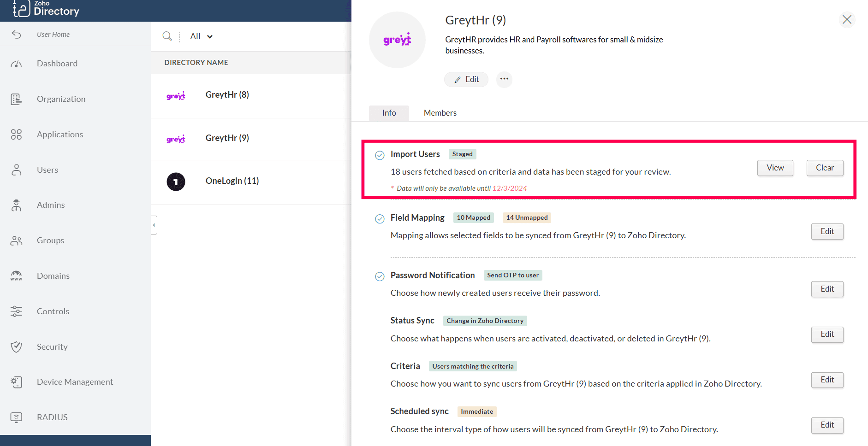The image size is (868, 446).
Task: Select the GreytHr (8) directory row
Action: point(251,96)
